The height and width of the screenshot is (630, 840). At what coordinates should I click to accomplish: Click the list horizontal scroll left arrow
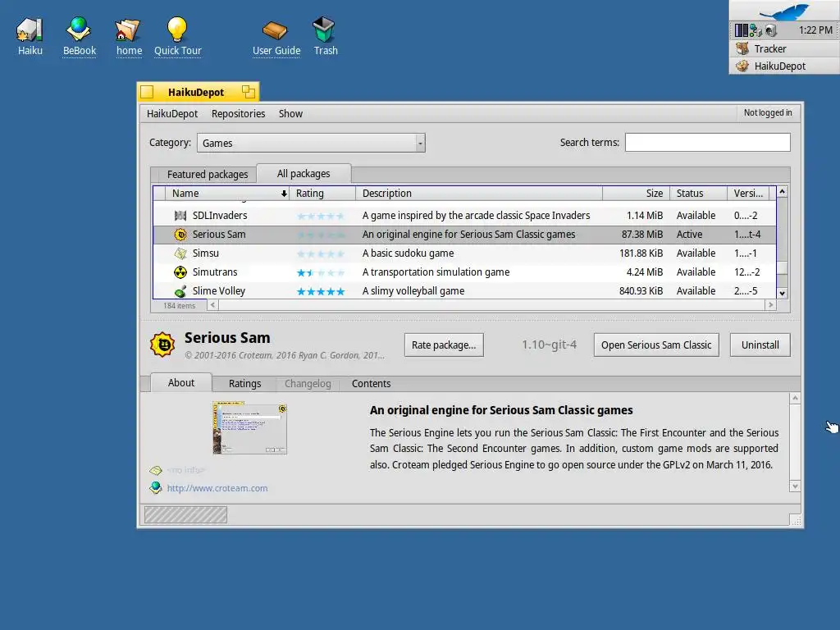click(x=212, y=305)
